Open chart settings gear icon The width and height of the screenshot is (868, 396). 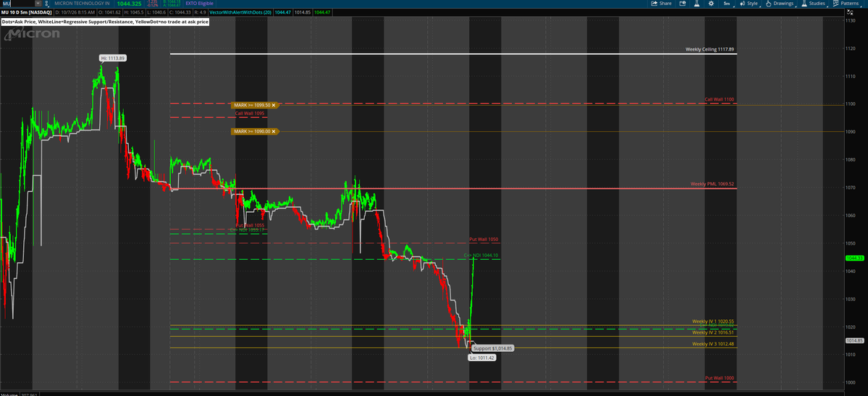pyautogui.click(x=712, y=4)
